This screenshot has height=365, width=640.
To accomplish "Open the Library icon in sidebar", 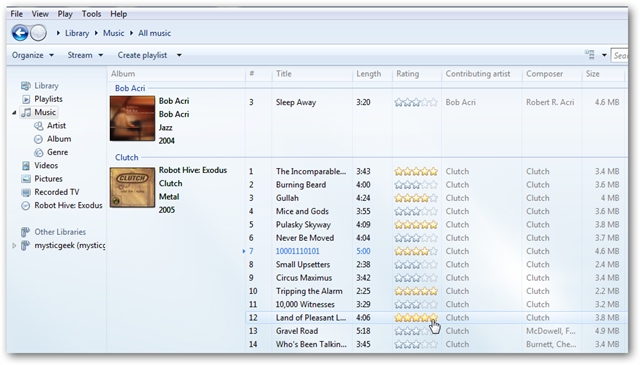I will tap(26, 86).
